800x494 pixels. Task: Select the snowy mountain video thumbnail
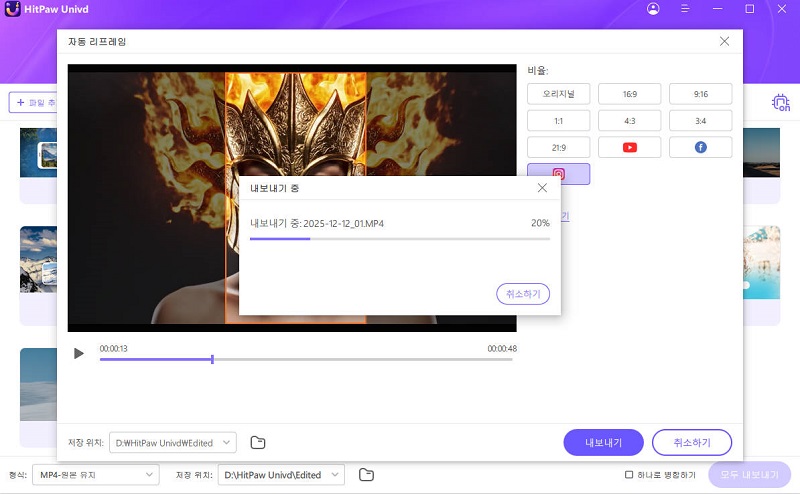38,259
